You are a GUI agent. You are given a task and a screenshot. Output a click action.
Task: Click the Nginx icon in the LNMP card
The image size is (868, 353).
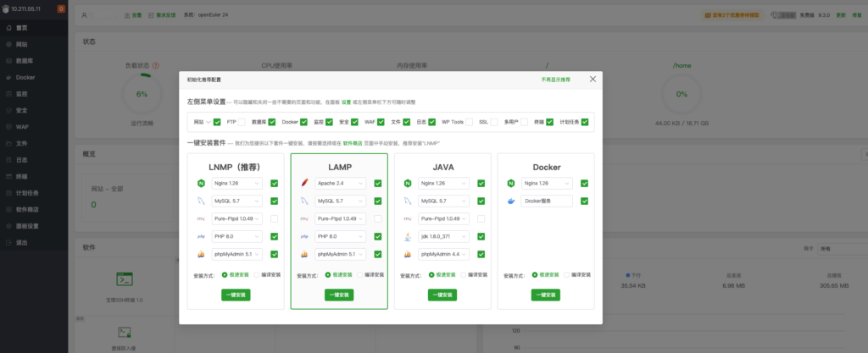point(201,183)
